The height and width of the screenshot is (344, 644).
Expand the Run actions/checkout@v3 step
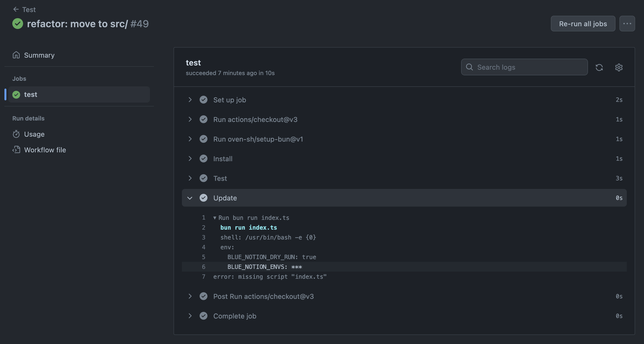pos(190,119)
